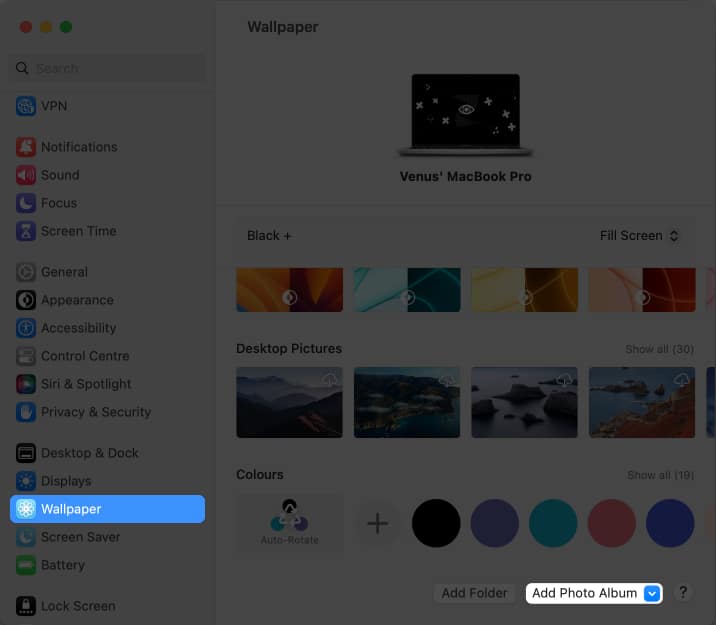Click the Search input field
The height and width of the screenshot is (625, 716).
pos(108,68)
